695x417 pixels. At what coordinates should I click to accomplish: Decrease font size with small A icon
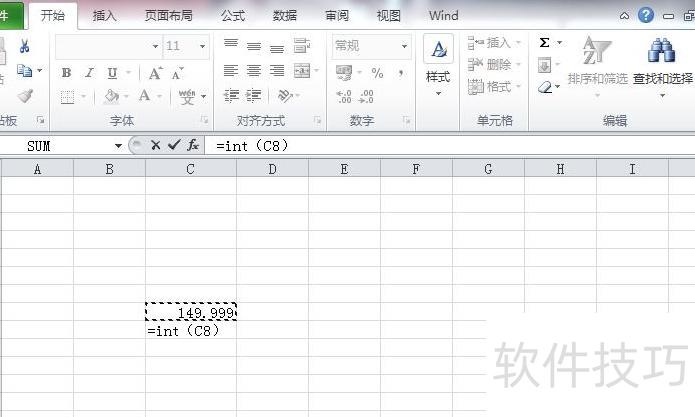177,74
